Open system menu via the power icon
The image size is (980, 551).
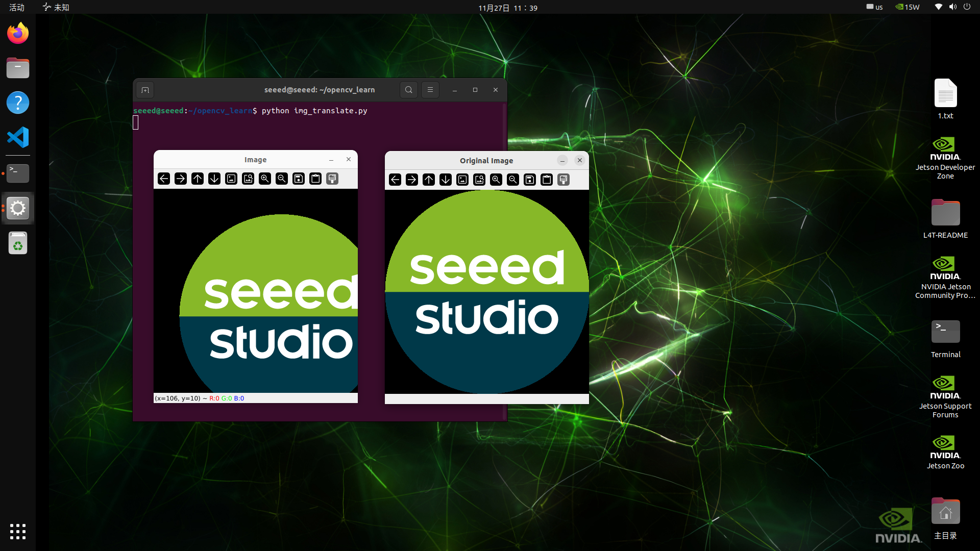967,7
